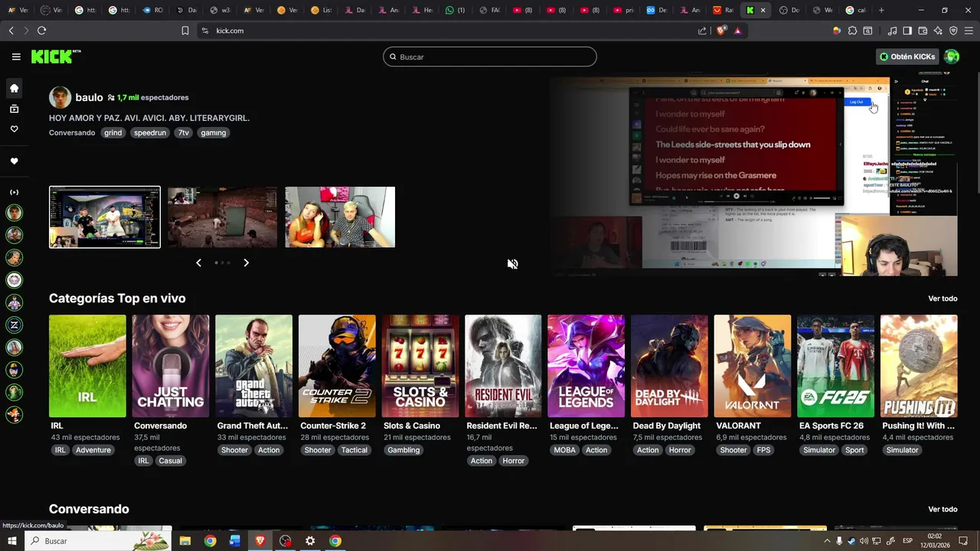Open the channel avatar with Z logo
This screenshot has width=980, height=551.
[14, 325]
